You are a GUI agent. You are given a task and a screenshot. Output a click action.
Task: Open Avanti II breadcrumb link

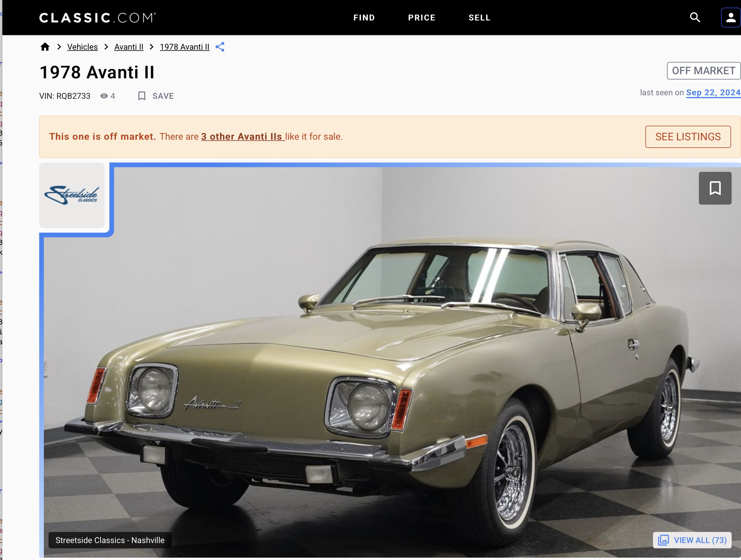point(129,47)
